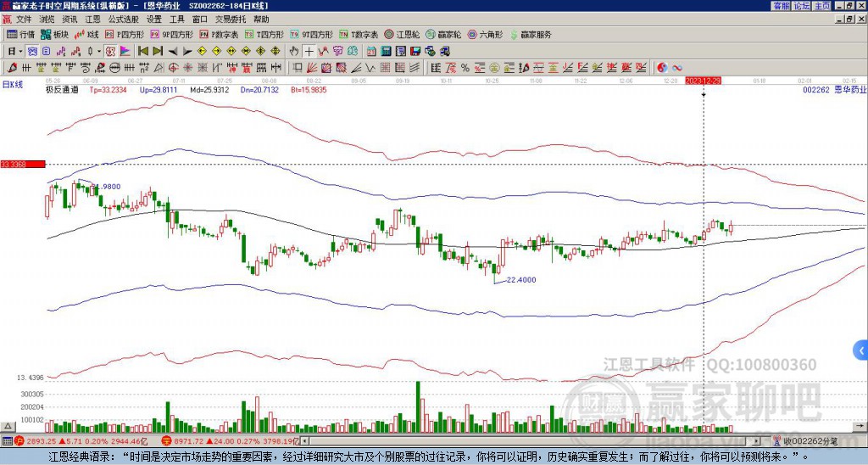
Task: Open the 浏览 menu
Action: [x=47, y=20]
